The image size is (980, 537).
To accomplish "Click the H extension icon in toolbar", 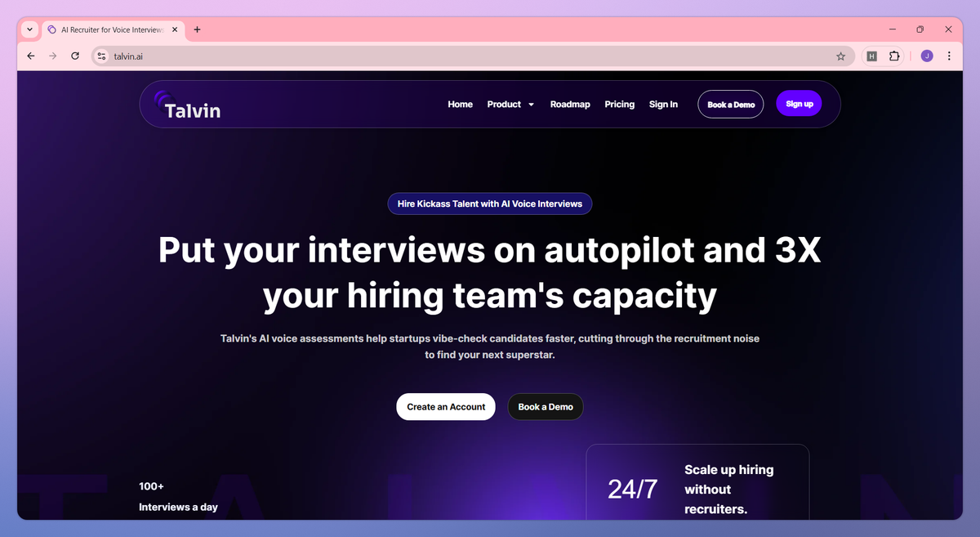I will click(872, 56).
